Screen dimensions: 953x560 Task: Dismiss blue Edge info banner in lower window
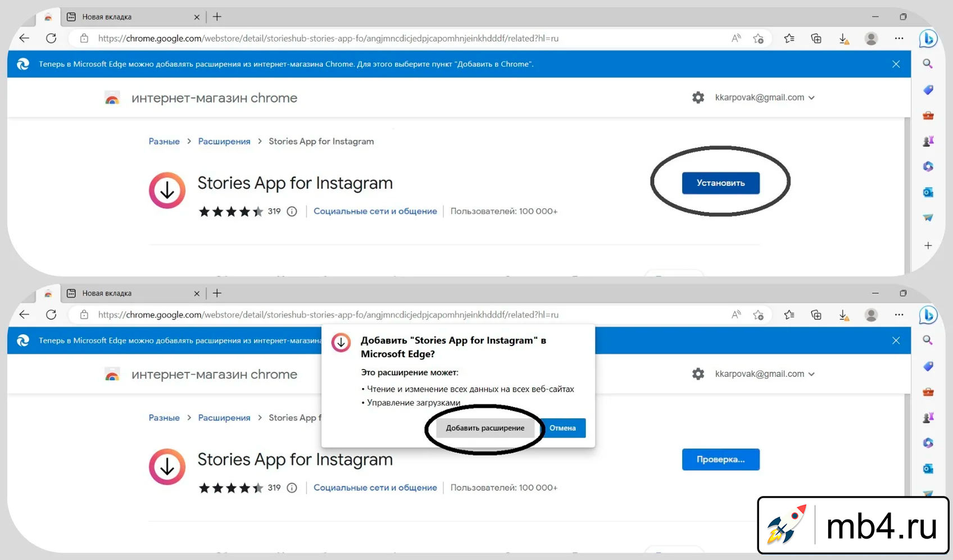coord(896,340)
